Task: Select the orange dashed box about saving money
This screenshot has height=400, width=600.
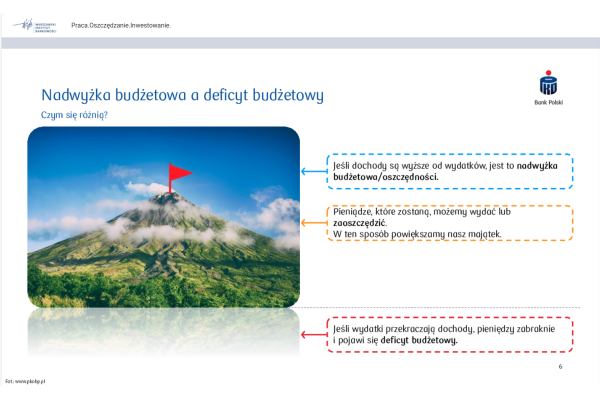Action: pyautogui.click(x=449, y=223)
